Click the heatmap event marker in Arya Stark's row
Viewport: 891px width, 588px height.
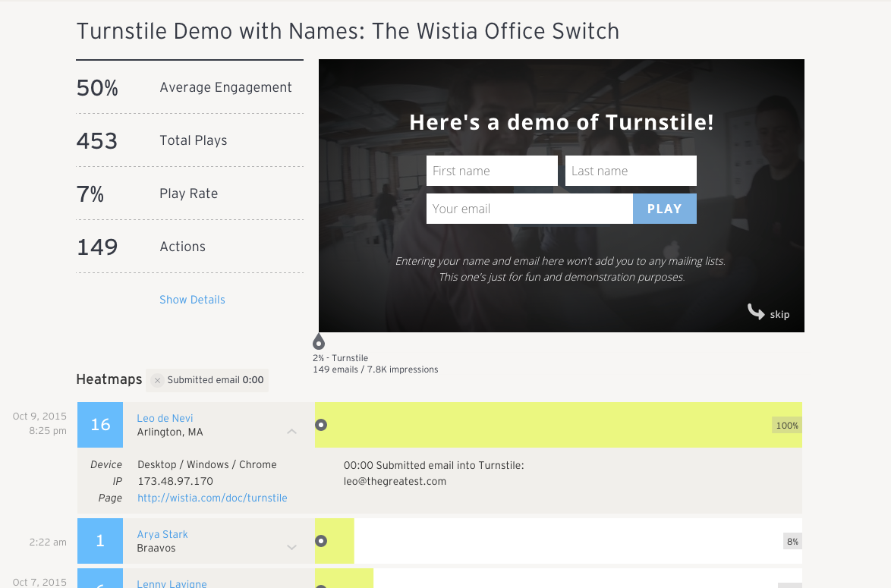click(321, 541)
